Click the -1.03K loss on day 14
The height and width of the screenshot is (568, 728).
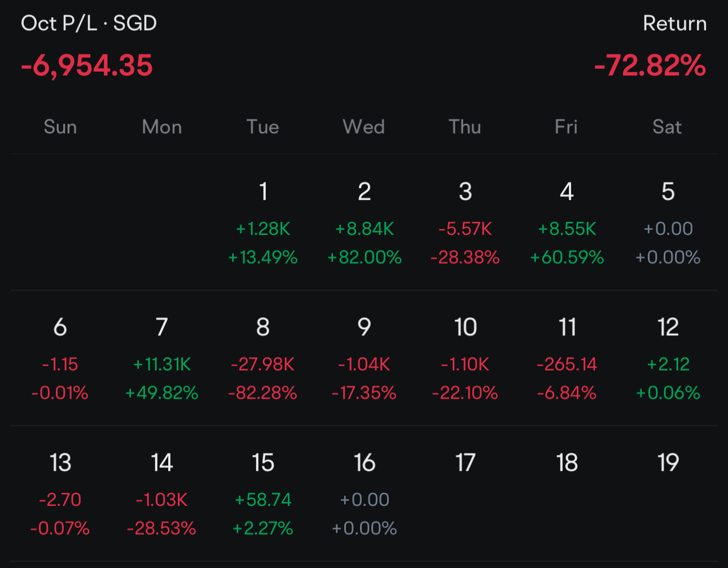(x=162, y=500)
